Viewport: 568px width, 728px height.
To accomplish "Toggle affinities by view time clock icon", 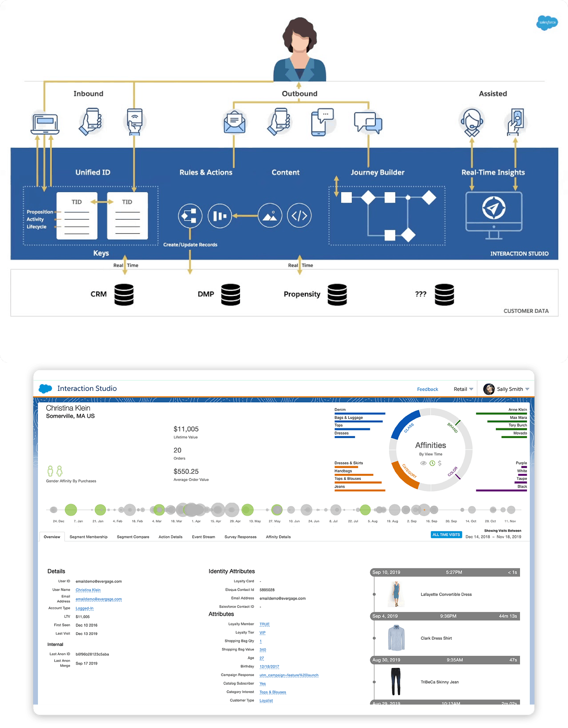I will click(x=432, y=463).
